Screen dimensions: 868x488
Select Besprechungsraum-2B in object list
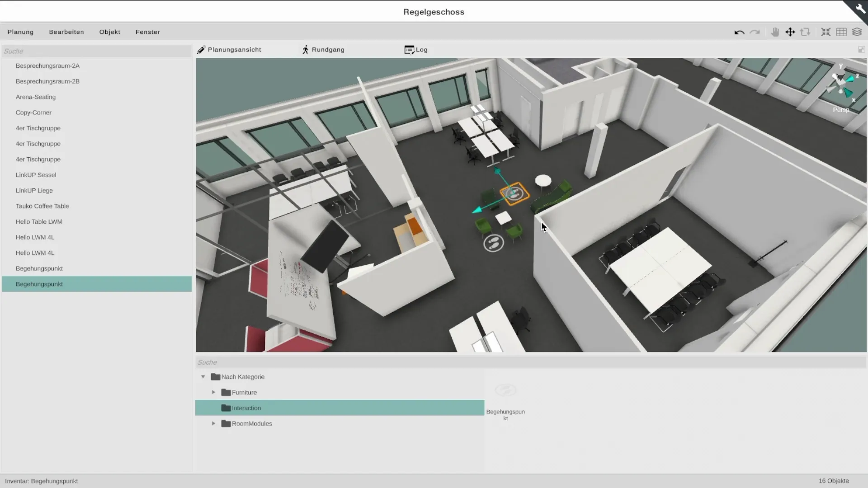tap(97, 81)
